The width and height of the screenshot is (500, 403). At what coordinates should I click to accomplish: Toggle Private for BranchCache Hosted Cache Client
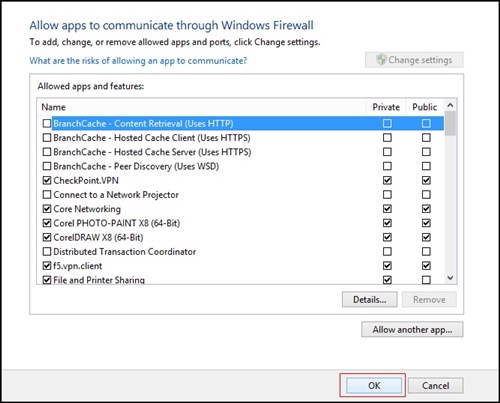pyautogui.click(x=387, y=138)
